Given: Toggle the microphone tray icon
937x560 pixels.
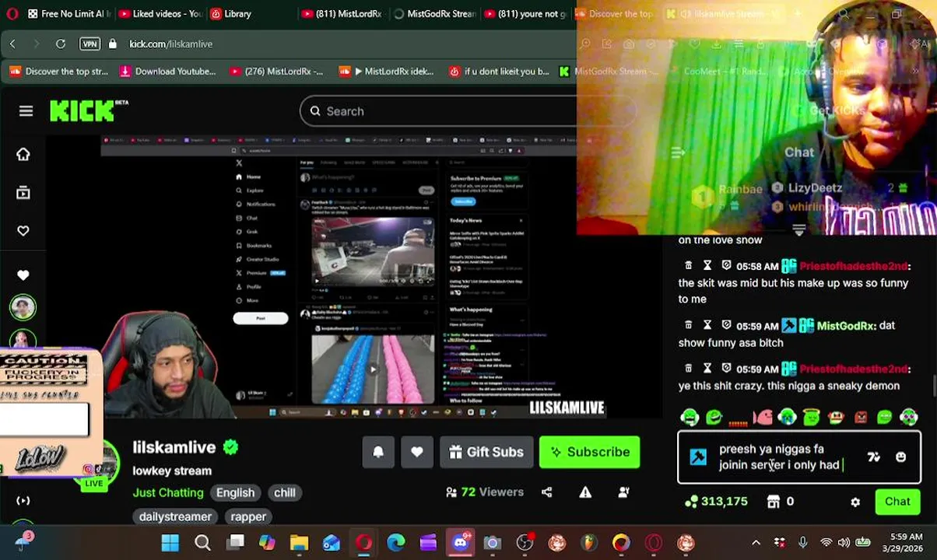Looking at the screenshot, I should pos(802,542).
